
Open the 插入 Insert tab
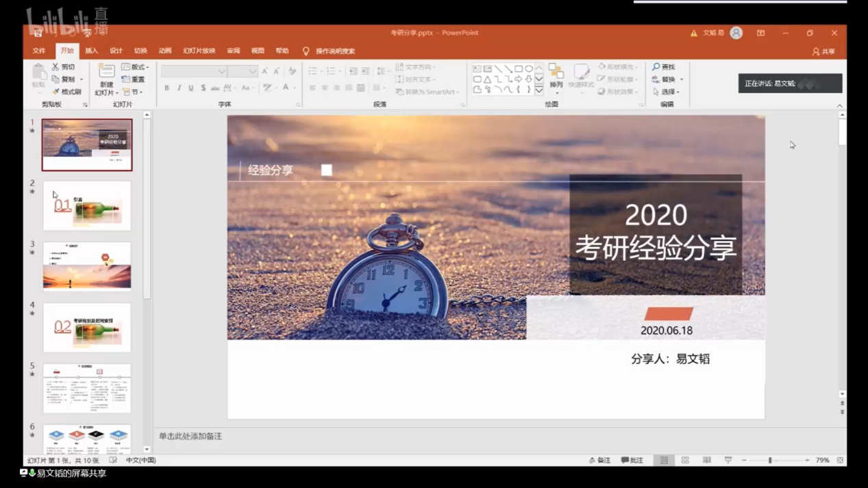[91, 51]
